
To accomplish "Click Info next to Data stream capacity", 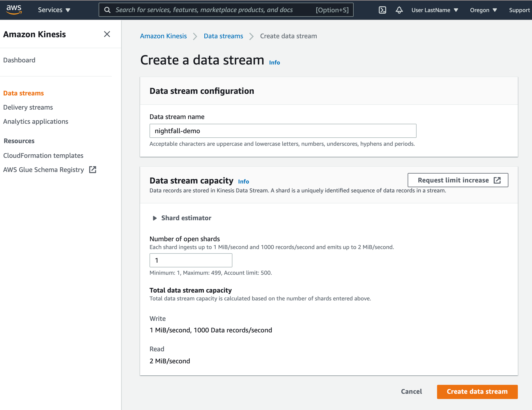I will (243, 181).
